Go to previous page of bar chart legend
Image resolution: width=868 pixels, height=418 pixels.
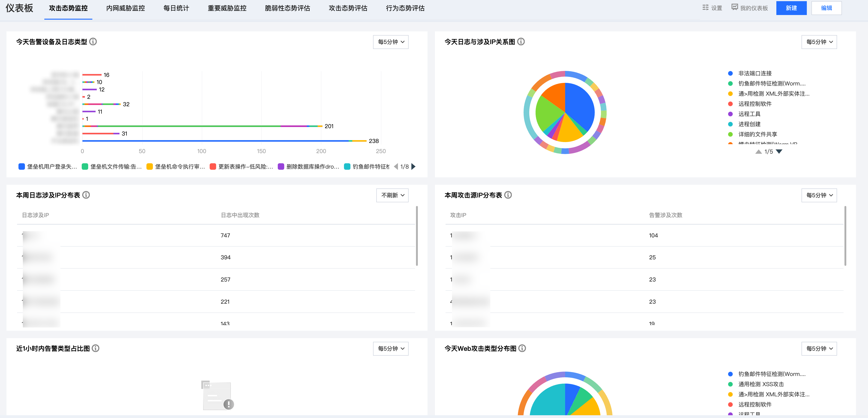pos(396,167)
